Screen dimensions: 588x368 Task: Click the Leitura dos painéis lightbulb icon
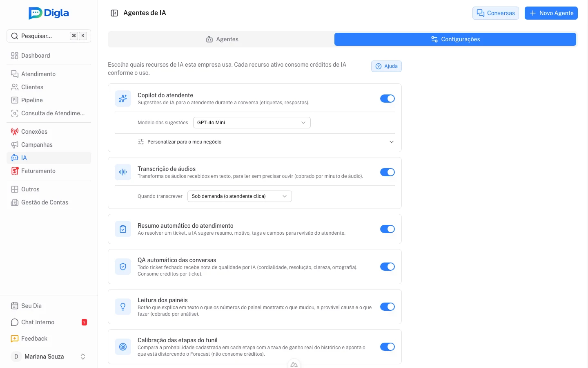point(123,307)
